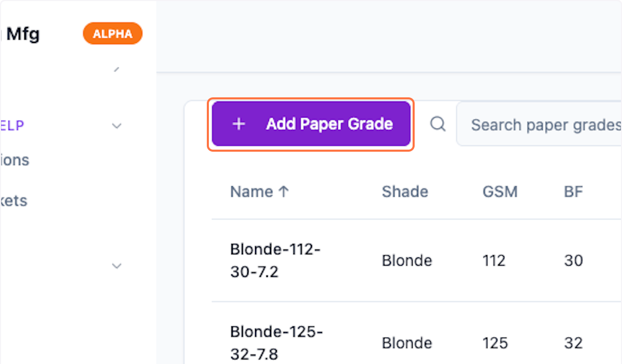This screenshot has height=364, width=622.
Task: Toggle the small chevron beneath the ALPHA badge
Action: coord(117,69)
